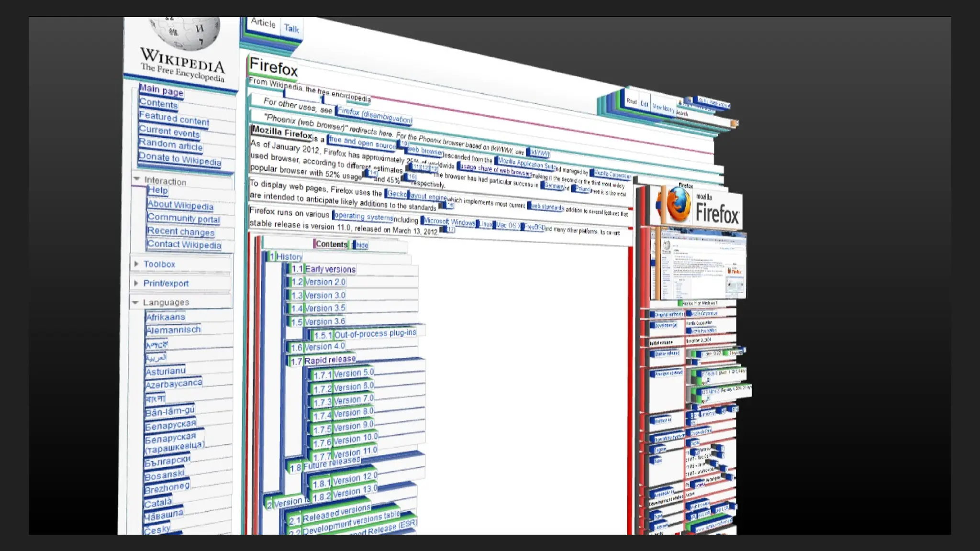The image size is (980, 551).
Task: Jump to 1.7.7 Version 11.0 entry
Action: (x=346, y=454)
